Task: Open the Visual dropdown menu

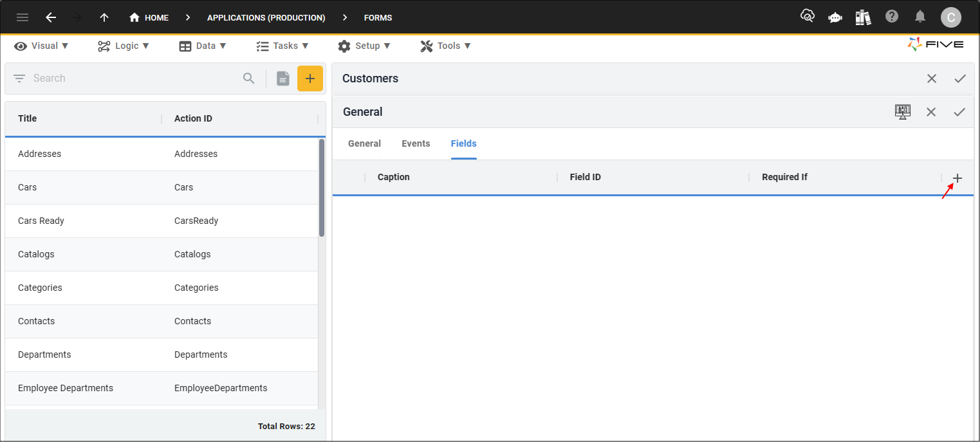Action: pyautogui.click(x=41, y=46)
